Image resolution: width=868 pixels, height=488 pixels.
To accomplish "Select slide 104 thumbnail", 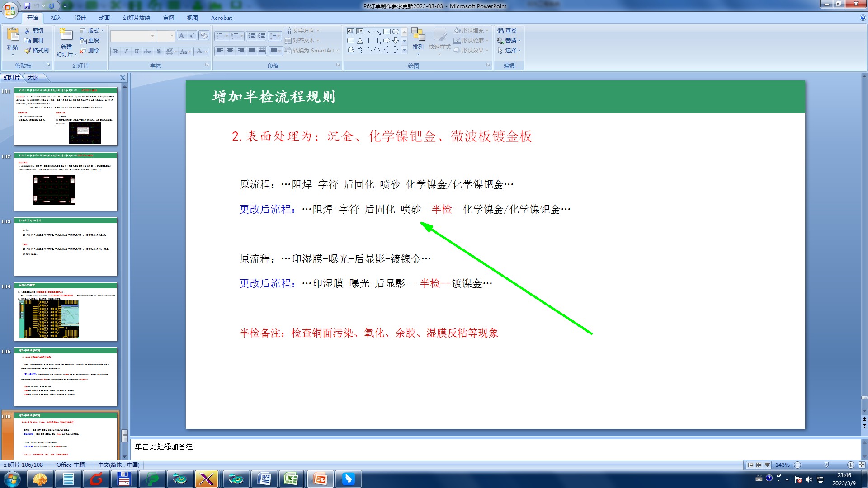I will pos(66,312).
